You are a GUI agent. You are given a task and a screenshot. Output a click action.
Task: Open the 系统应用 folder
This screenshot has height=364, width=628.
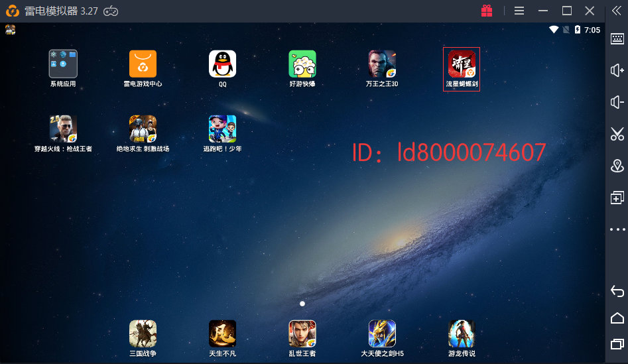(x=63, y=64)
